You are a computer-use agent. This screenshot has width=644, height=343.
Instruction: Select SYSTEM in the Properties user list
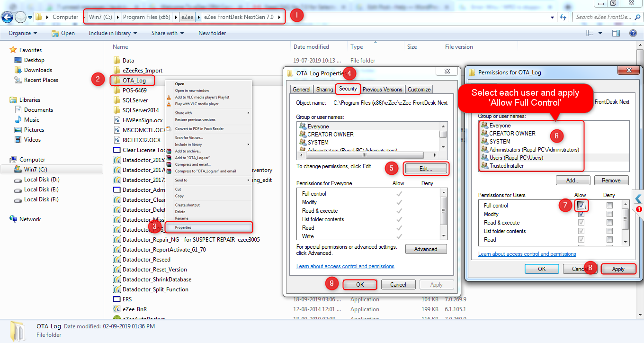click(318, 142)
